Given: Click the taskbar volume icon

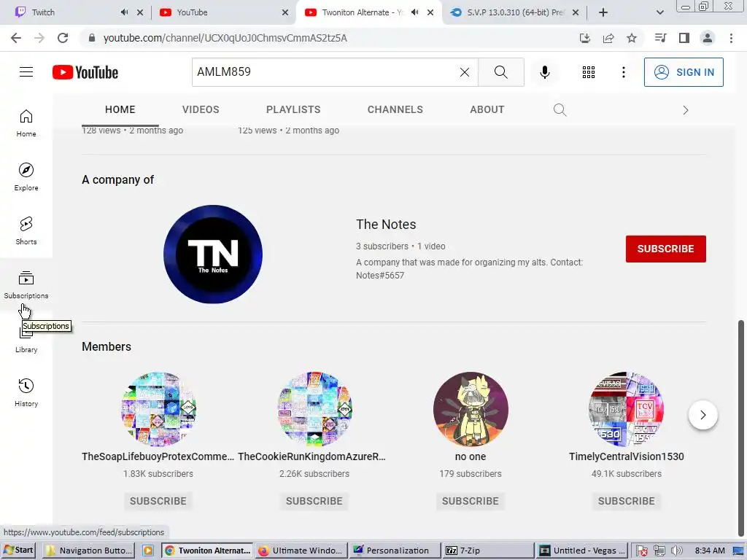Looking at the screenshot, I should click(x=676, y=551).
